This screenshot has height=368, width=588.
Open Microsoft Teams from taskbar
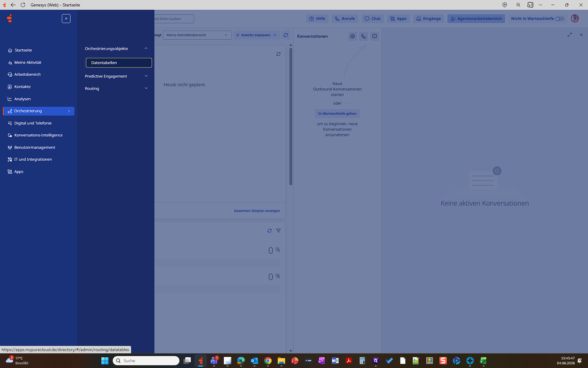214,361
